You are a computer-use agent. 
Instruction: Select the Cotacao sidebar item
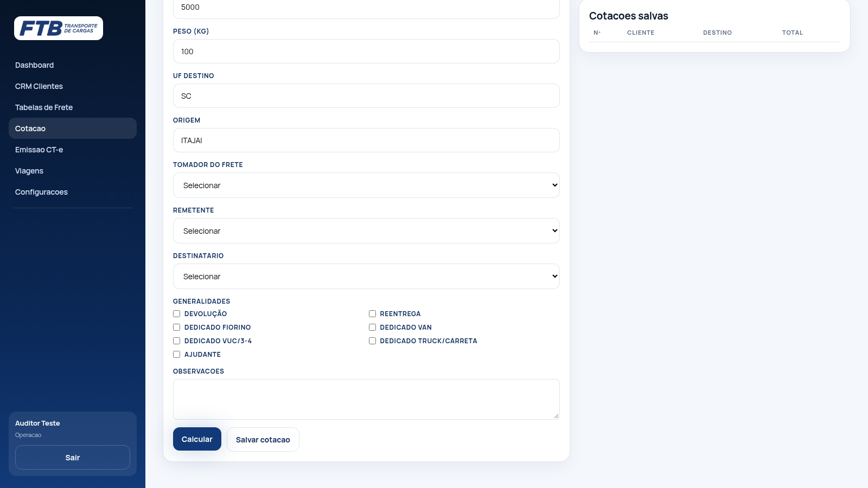73,129
